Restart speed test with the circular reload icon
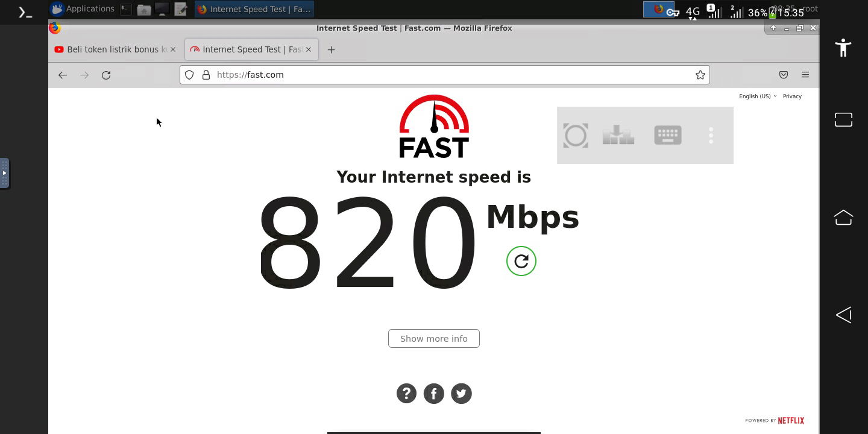 click(x=521, y=261)
